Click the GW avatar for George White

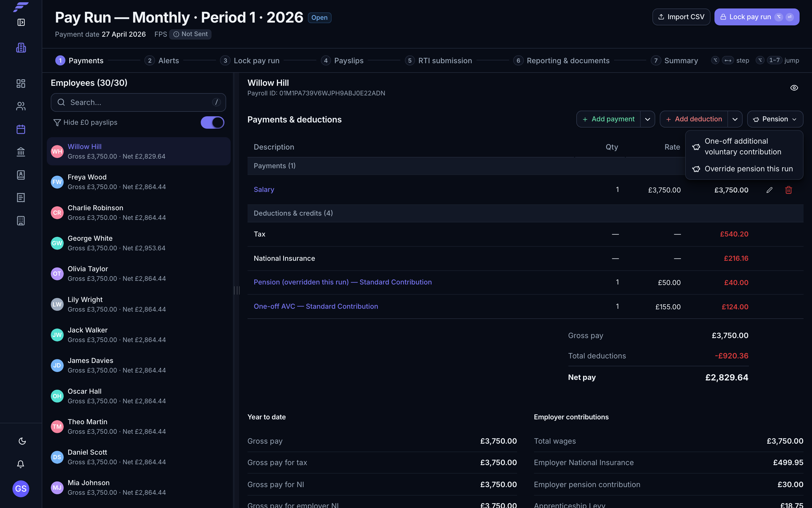(57, 243)
